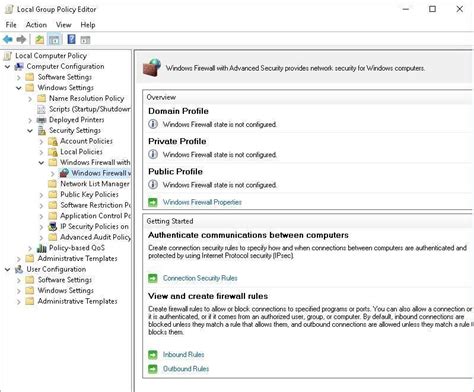The image size is (474, 392).
Task: Open the Windows Firewall Properties link
Action: click(x=202, y=202)
